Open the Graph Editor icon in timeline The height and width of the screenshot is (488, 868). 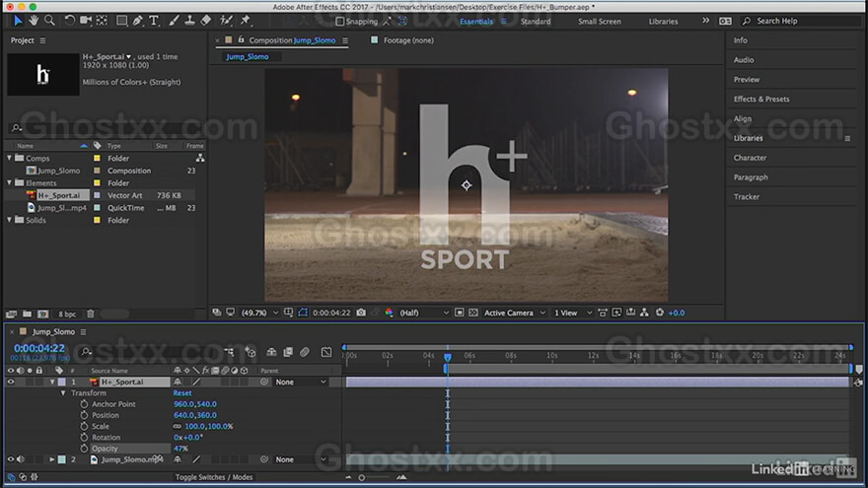coord(326,352)
